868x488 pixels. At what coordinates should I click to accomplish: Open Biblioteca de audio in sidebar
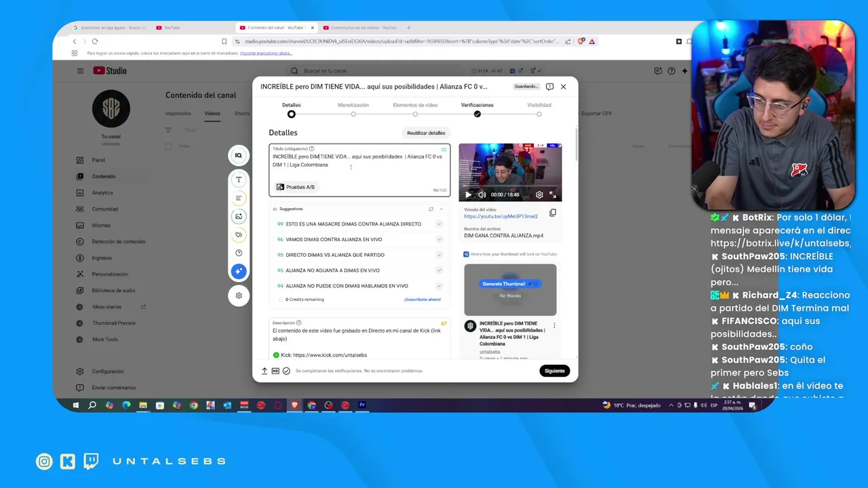tap(114, 290)
